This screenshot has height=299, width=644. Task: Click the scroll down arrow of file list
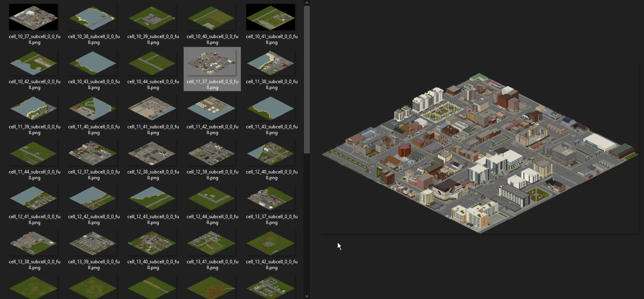(307, 296)
